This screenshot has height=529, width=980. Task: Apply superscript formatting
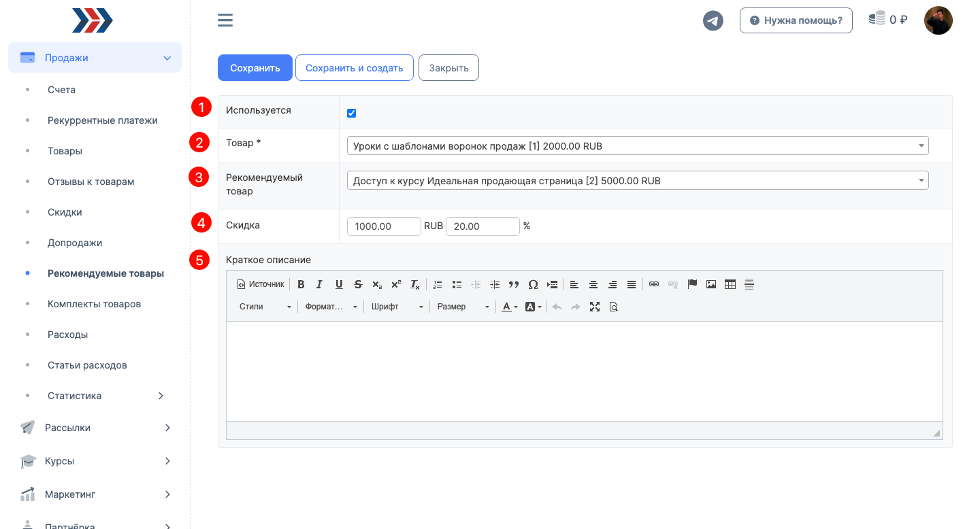[395, 284]
